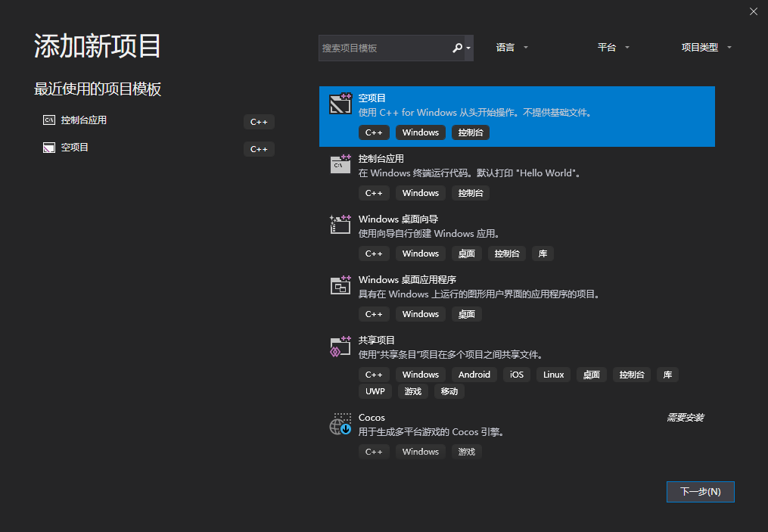Open the 项目类型 dropdown

(x=705, y=47)
